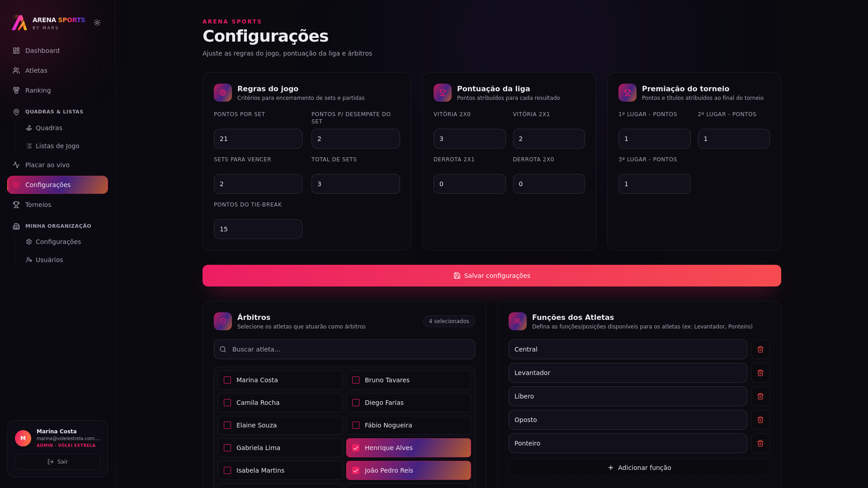Click the search magnifier icon in Buscar atleta

[x=223, y=349]
